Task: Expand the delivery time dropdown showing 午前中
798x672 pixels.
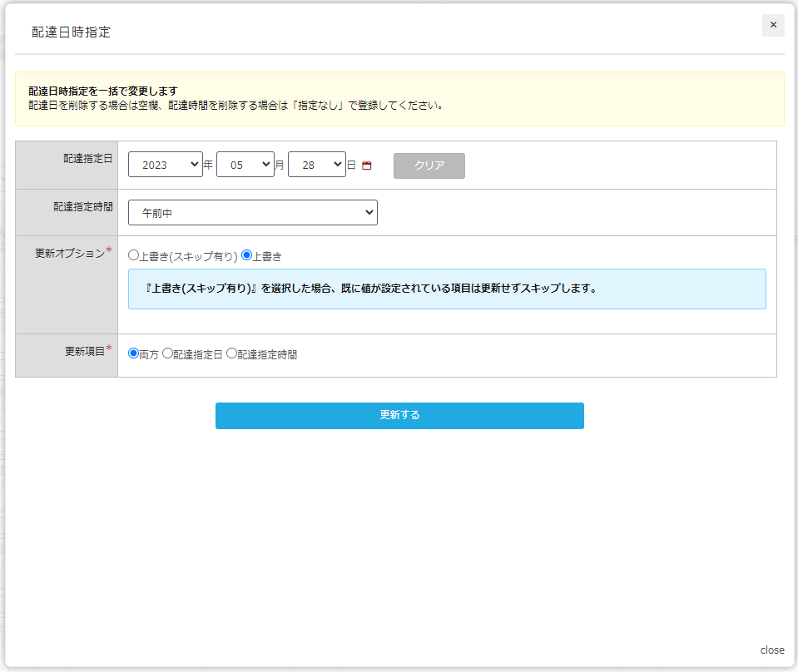Action: [x=252, y=213]
